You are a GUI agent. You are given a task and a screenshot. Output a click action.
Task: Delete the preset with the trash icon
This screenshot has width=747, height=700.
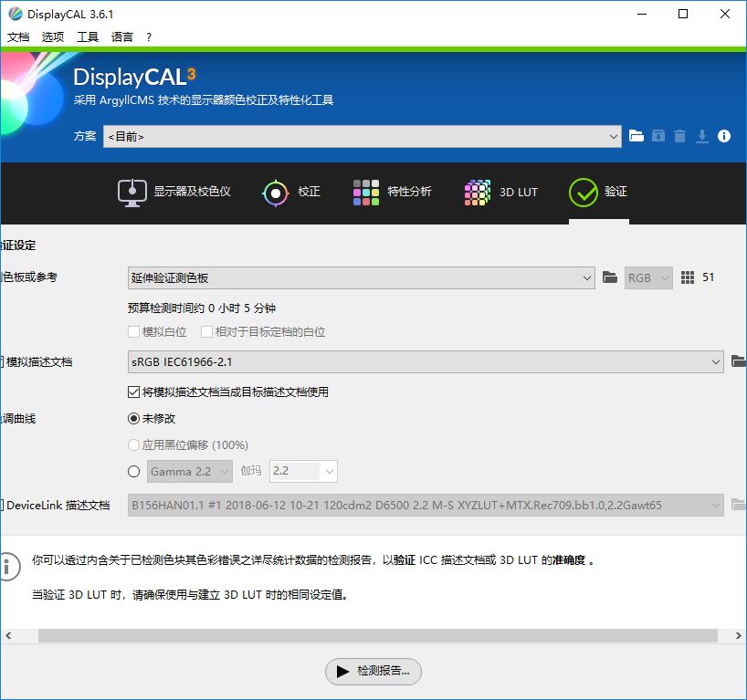pyautogui.click(x=679, y=135)
